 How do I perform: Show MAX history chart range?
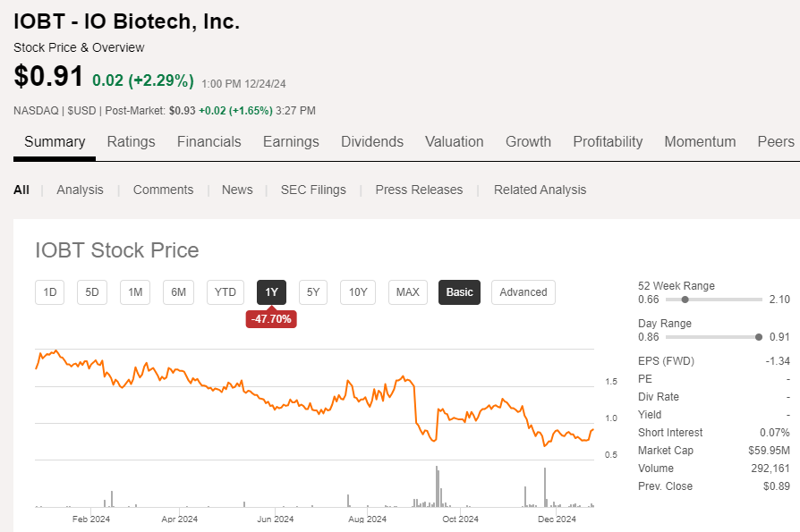pyautogui.click(x=407, y=292)
